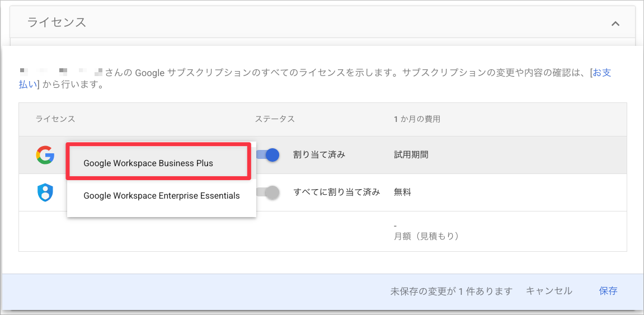Click the Google G logo icon
The height and width of the screenshot is (315, 644).
(45, 155)
